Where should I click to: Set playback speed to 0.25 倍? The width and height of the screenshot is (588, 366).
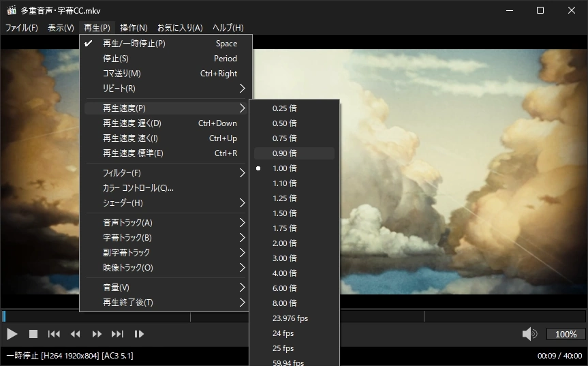coord(294,108)
